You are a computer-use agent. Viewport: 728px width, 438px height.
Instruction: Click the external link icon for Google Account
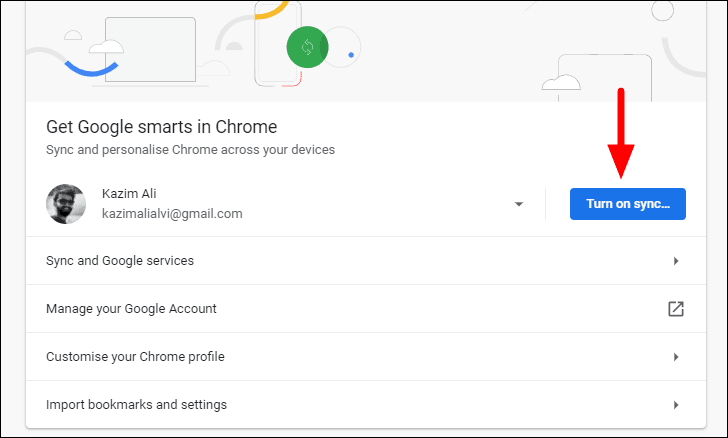(x=676, y=309)
